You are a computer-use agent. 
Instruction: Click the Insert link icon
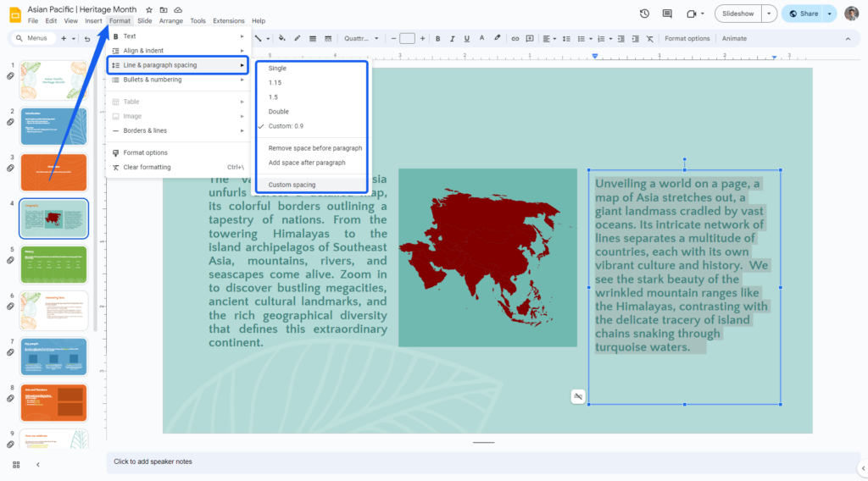tap(514, 39)
